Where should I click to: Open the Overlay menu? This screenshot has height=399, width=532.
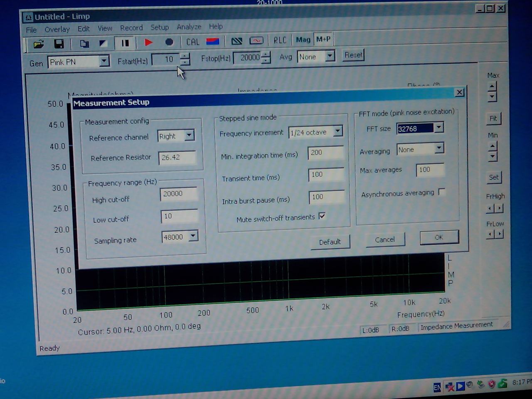(57, 30)
